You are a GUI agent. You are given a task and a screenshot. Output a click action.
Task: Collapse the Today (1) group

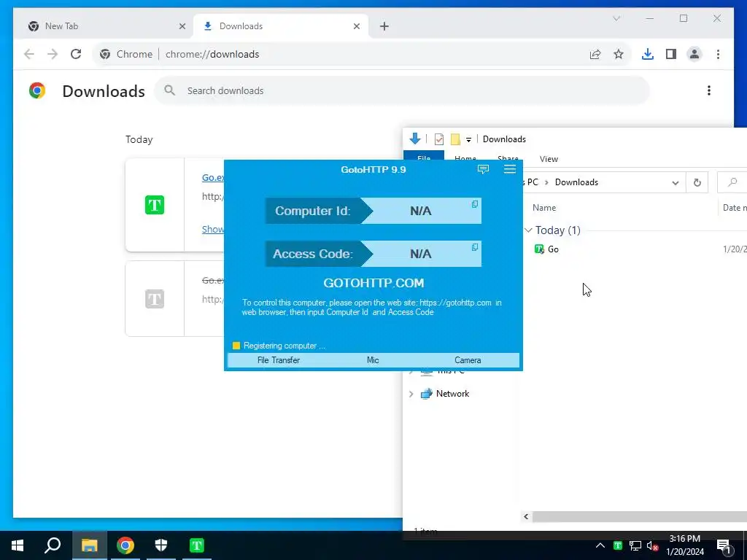coord(528,230)
